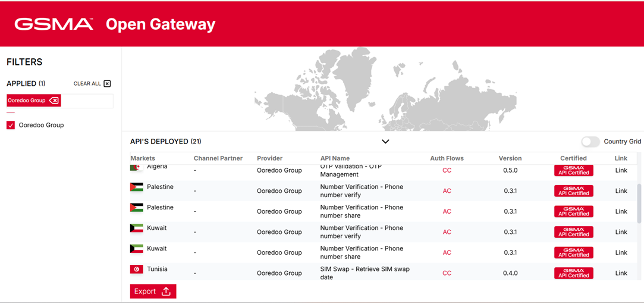The width and height of the screenshot is (644, 303).
Task: Click the Clear All X icon
Action: (x=107, y=84)
